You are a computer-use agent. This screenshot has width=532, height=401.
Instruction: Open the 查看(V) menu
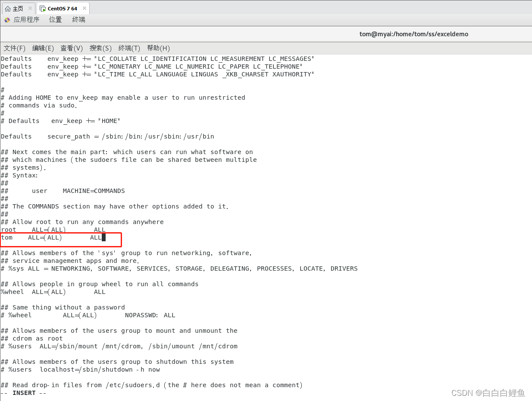point(71,48)
